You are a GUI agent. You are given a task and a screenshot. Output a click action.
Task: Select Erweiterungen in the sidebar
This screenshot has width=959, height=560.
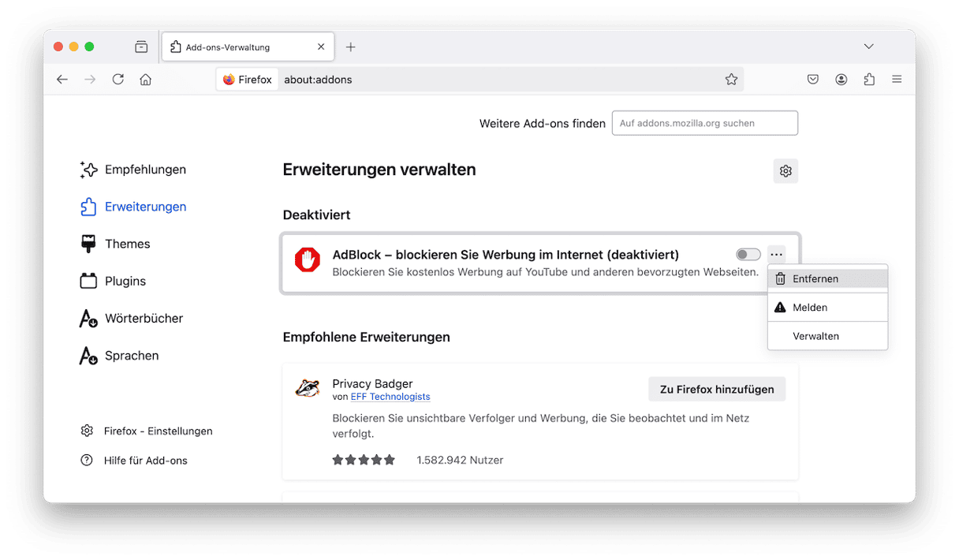click(x=133, y=207)
